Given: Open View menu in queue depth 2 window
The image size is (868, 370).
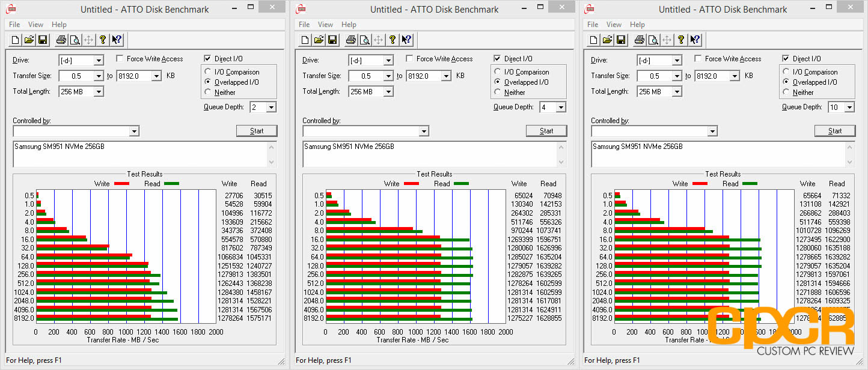Looking at the screenshot, I should coord(35,25).
